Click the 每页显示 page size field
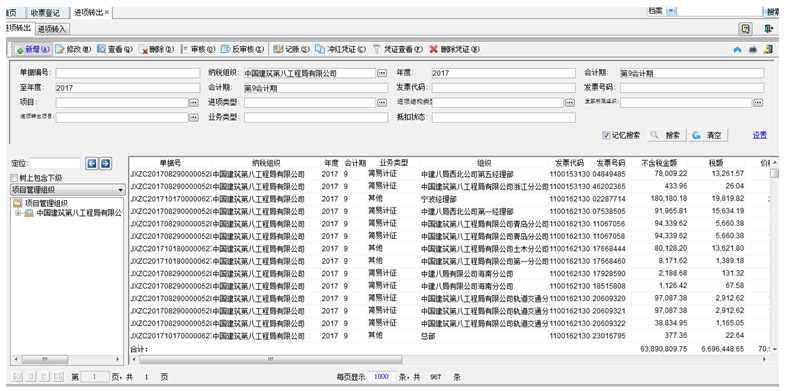The width and height of the screenshot is (788, 391). (x=381, y=376)
